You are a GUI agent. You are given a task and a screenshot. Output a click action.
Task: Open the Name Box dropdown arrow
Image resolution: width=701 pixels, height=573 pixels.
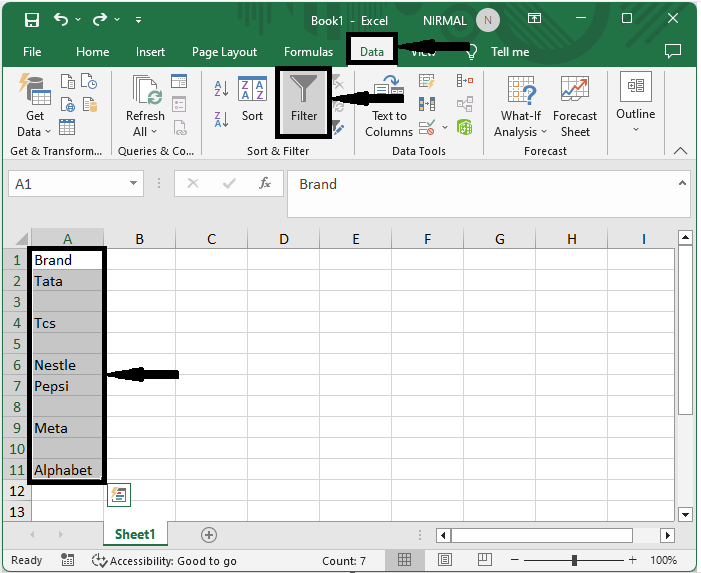(x=133, y=183)
